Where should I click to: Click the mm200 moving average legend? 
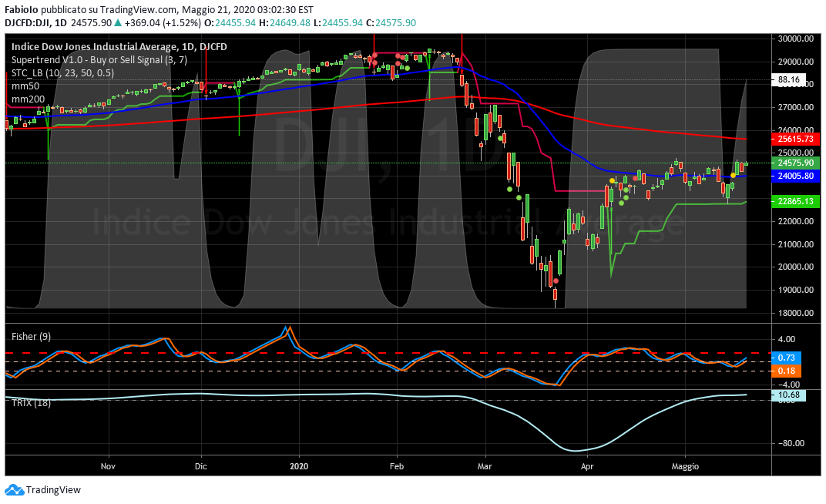[x=28, y=99]
